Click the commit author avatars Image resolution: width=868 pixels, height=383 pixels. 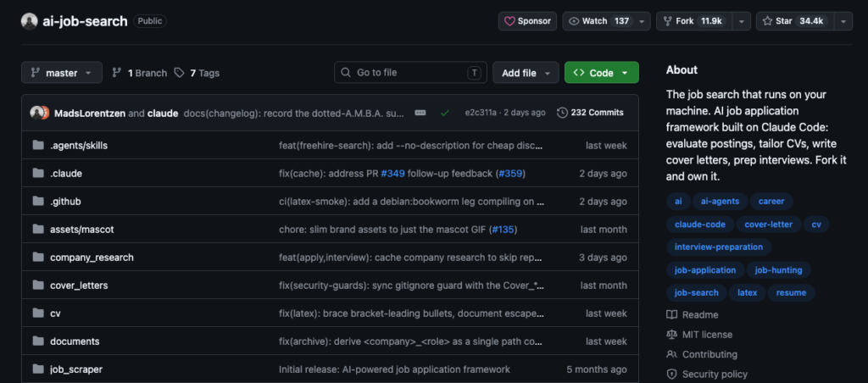tap(40, 113)
